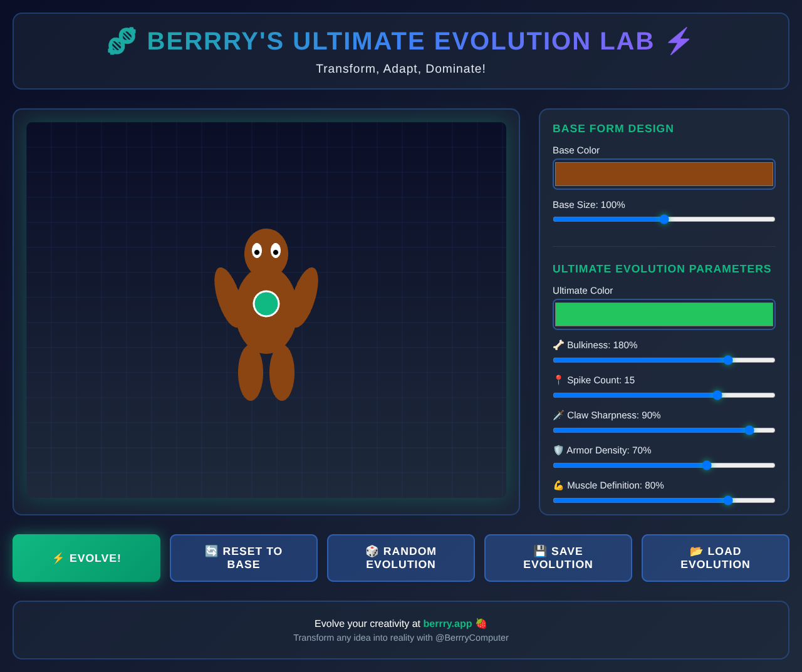
Task: Click the DNA icon in the header title
Action: click(x=121, y=40)
